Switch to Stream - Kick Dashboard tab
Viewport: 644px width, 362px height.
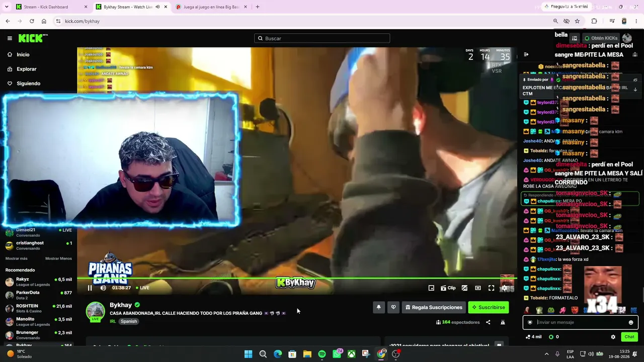[52, 7]
